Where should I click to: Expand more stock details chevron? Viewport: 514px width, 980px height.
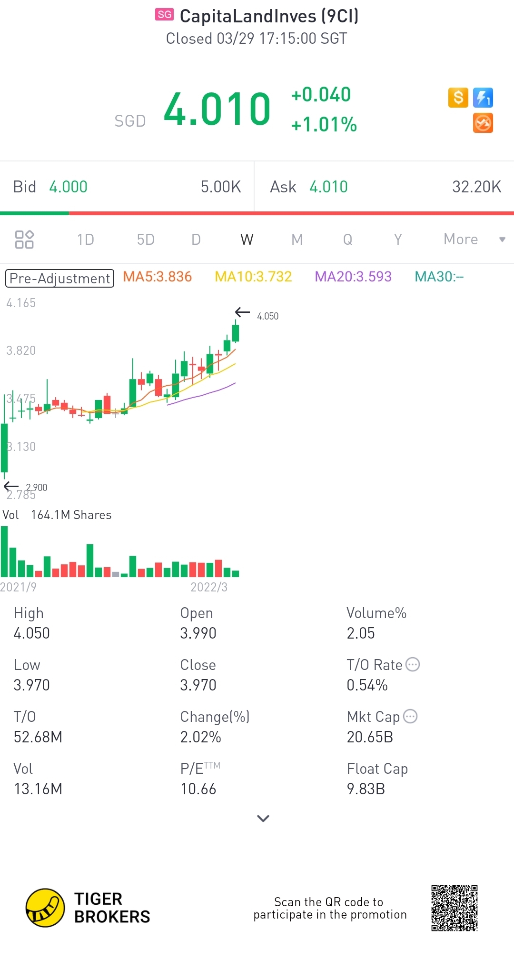click(263, 818)
